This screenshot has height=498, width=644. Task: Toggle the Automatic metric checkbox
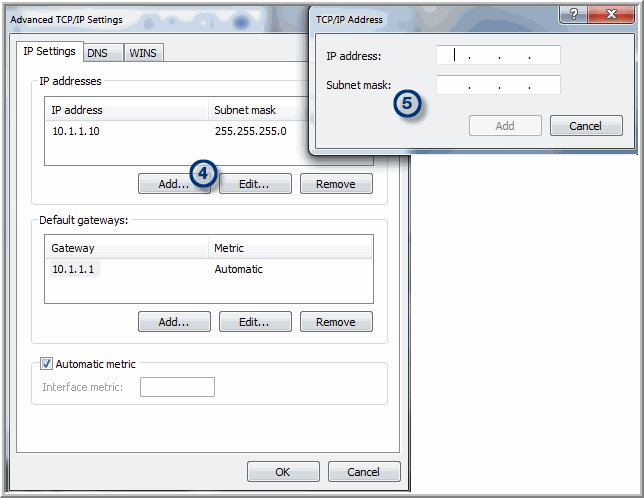coord(46,364)
